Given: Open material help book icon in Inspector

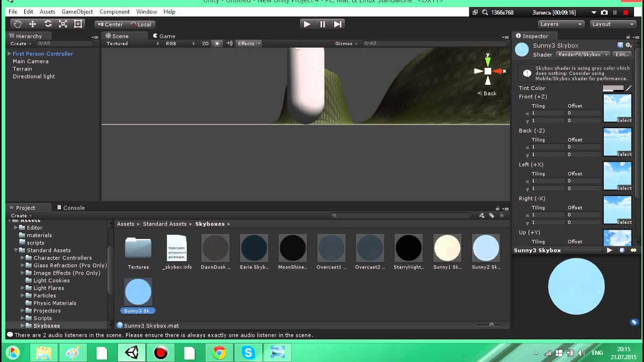Looking at the screenshot, I should (620, 45).
